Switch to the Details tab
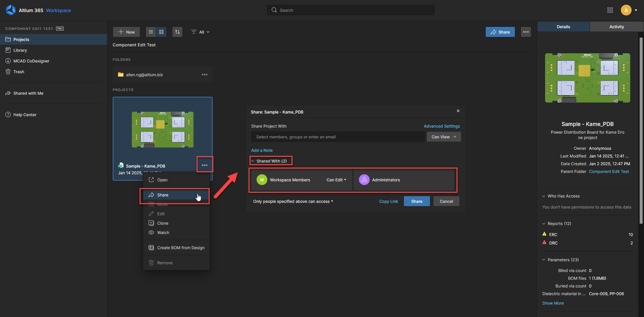The image size is (644, 317). point(563,27)
